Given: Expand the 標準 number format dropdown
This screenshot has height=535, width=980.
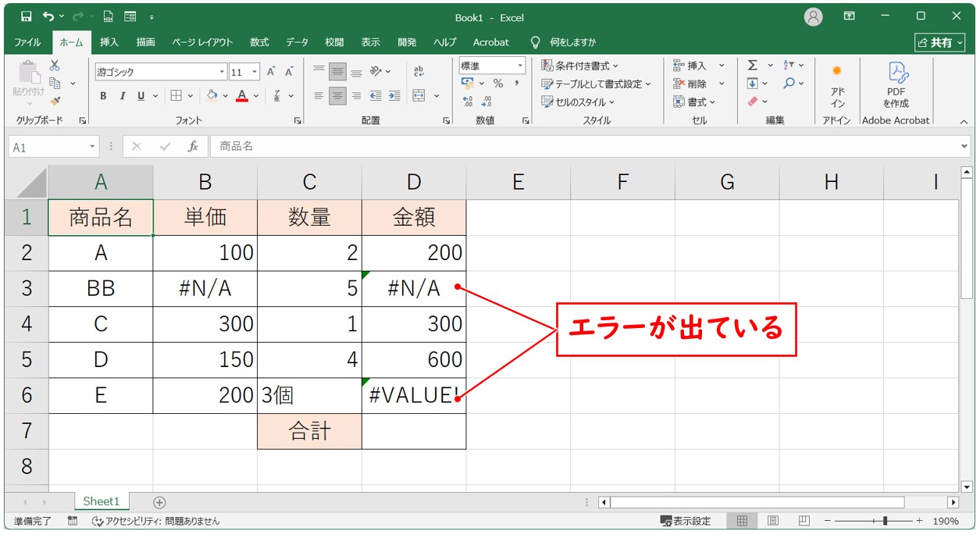Looking at the screenshot, I should coord(519,66).
